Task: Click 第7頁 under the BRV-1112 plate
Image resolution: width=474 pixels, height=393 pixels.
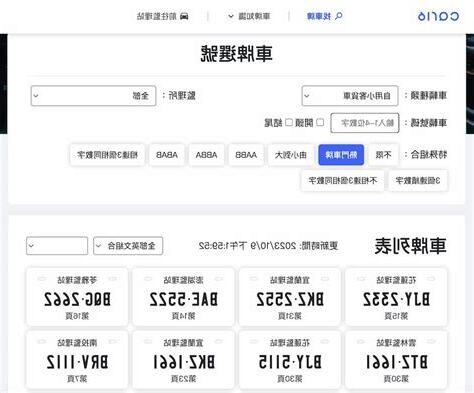Action: click(x=77, y=379)
